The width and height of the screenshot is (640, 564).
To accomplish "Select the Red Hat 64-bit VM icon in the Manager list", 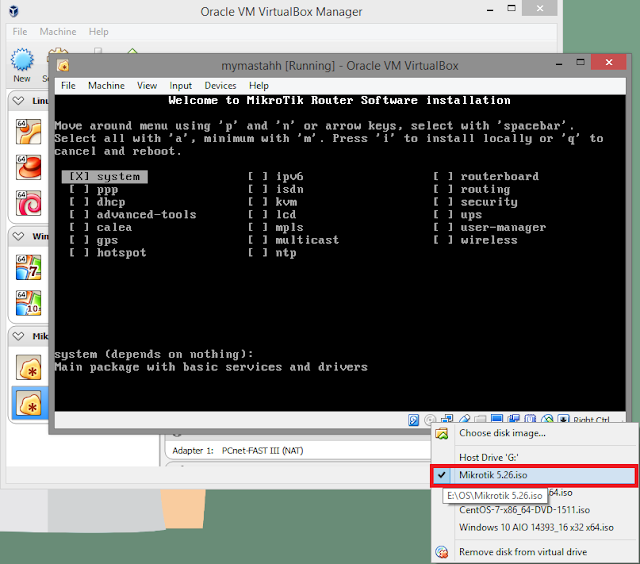I will tap(29, 167).
